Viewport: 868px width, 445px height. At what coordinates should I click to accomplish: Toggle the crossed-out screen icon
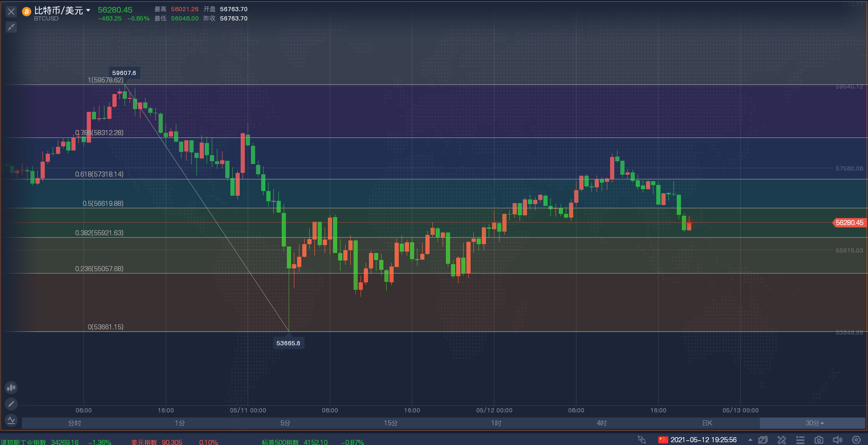coord(763,440)
